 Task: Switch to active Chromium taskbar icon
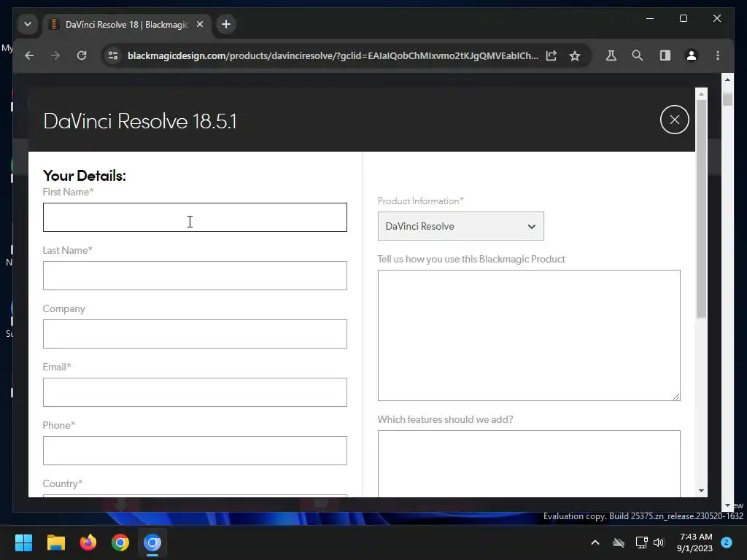click(x=152, y=542)
